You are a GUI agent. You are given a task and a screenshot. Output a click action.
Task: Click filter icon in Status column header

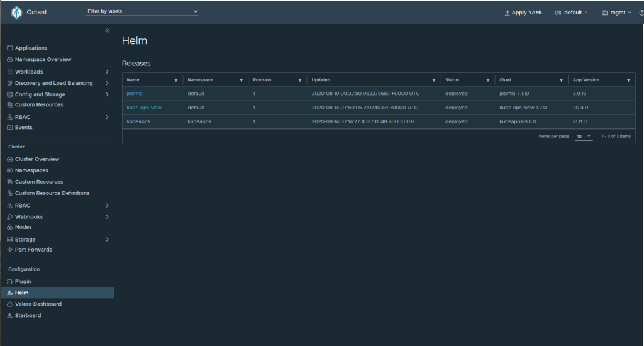coord(487,81)
